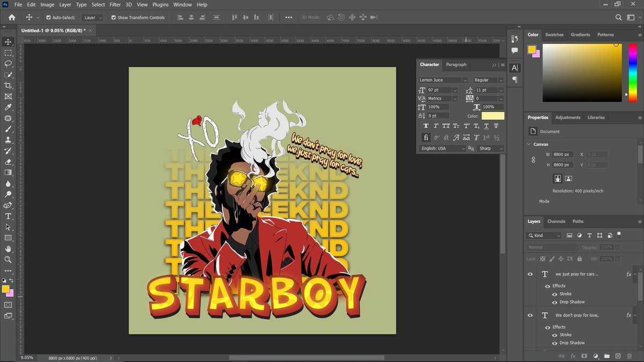This screenshot has width=644, height=362.
Task: Toggle Show Transform Controls checkbox
Action: [113, 17]
